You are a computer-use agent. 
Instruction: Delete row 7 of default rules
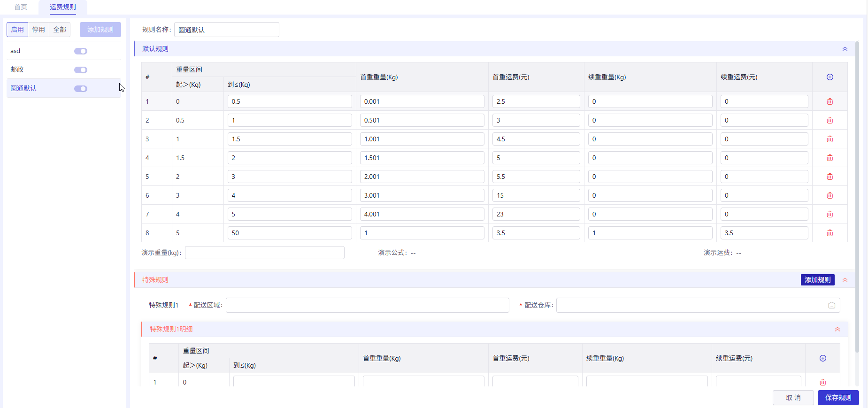point(830,214)
